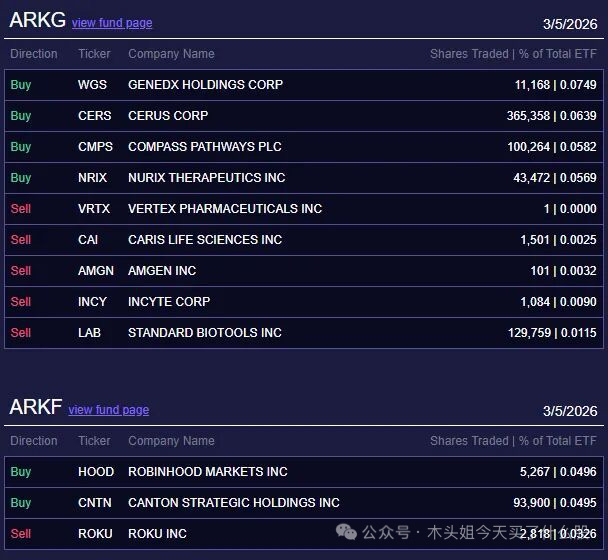Select the CNTN ticker cell
608x560 pixels.
(95, 503)
